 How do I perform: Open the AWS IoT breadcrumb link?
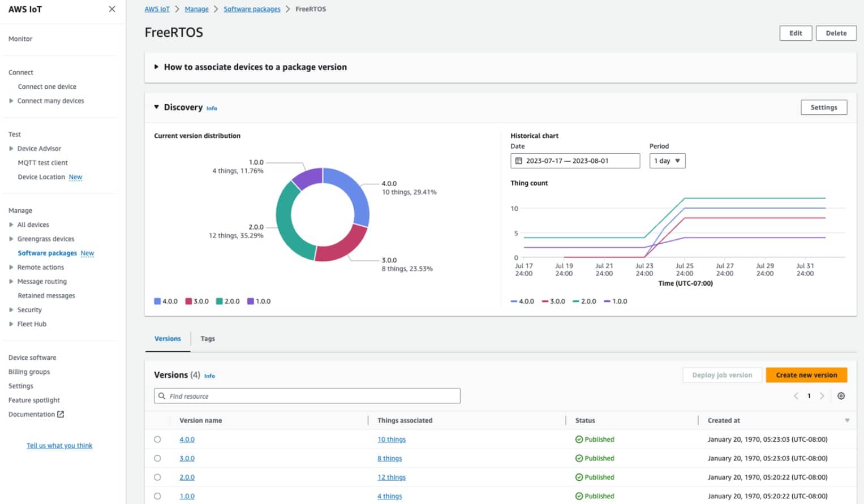(157, 9)
